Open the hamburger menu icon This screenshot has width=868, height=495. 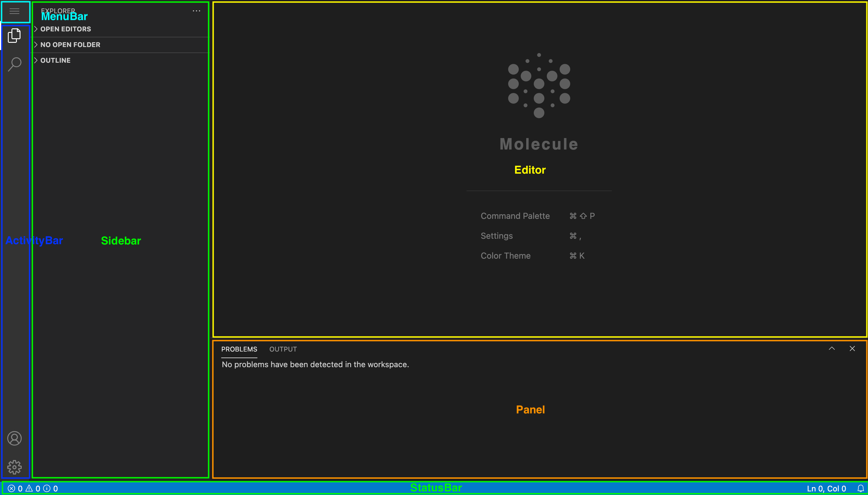point(14,11)
